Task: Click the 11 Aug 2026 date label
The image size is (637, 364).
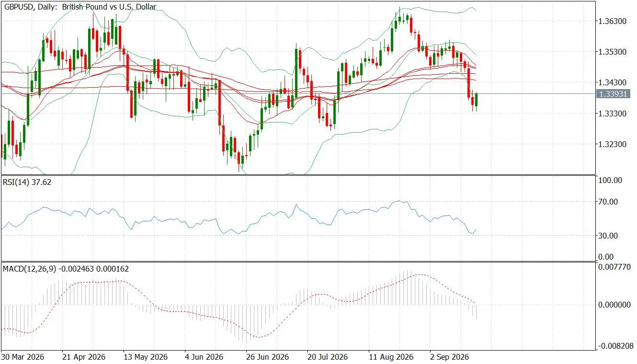Action: [x=391, y=357]
